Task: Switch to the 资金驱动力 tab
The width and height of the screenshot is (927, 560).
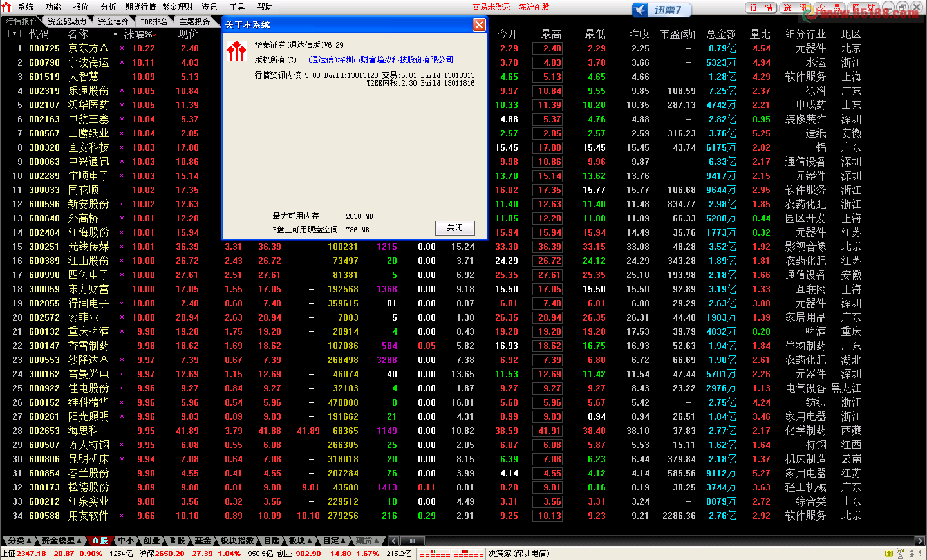Action: 67,21
